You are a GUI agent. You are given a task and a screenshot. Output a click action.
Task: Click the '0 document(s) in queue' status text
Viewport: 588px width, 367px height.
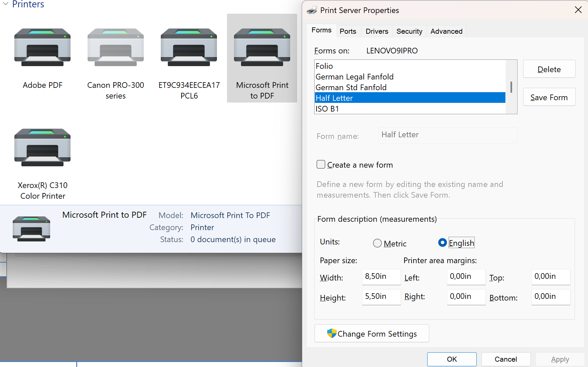tap(233, 239)
